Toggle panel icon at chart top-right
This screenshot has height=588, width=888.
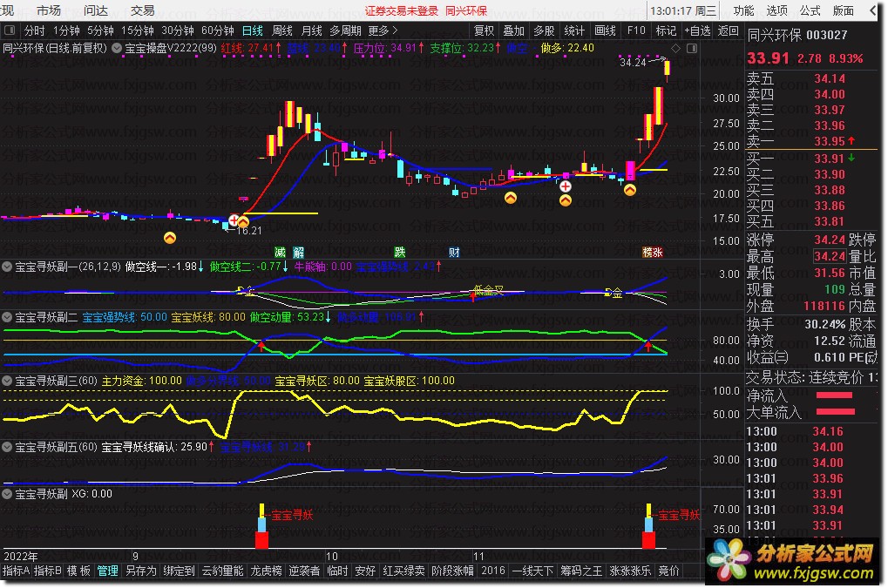[x=692, y=49]
